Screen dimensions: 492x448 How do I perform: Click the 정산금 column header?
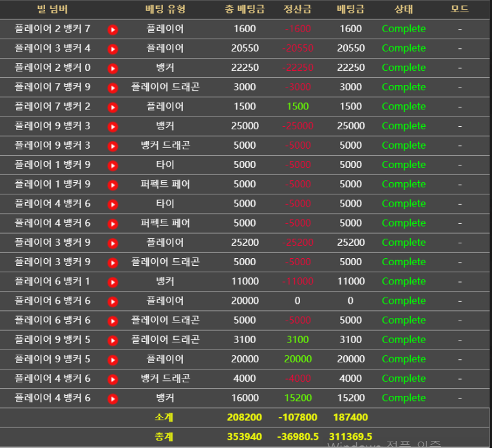(298, 9)
